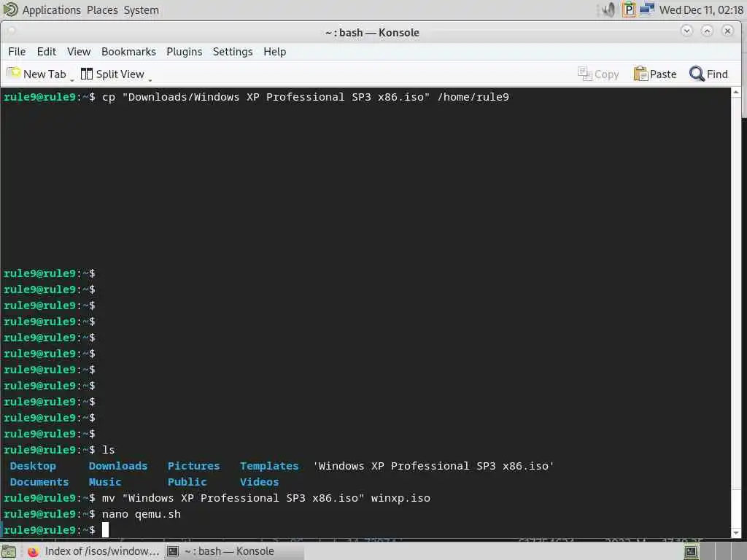This screenshot has width=747, height=560.
Task: Click the Documents directory name in ls output
Action: coord(39,482)
